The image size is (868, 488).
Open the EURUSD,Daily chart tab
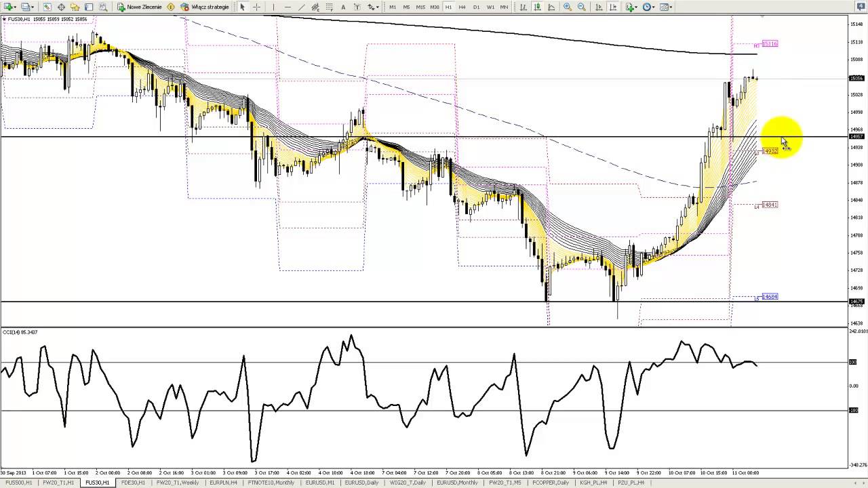coord(361,483)
